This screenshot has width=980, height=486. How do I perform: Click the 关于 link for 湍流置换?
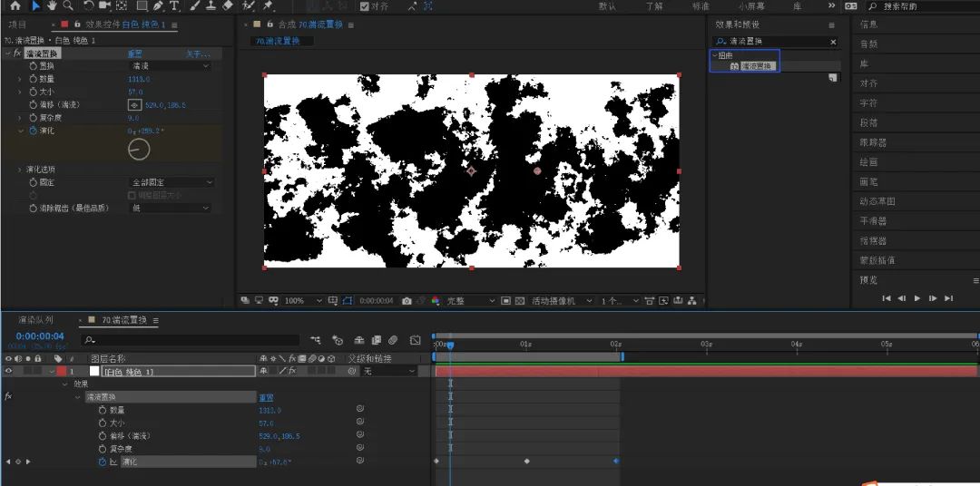pos(198,53)
